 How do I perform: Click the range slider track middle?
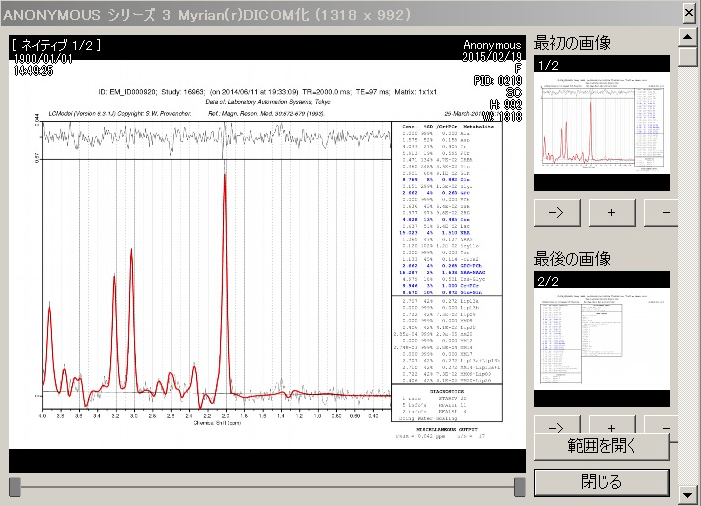267,487
